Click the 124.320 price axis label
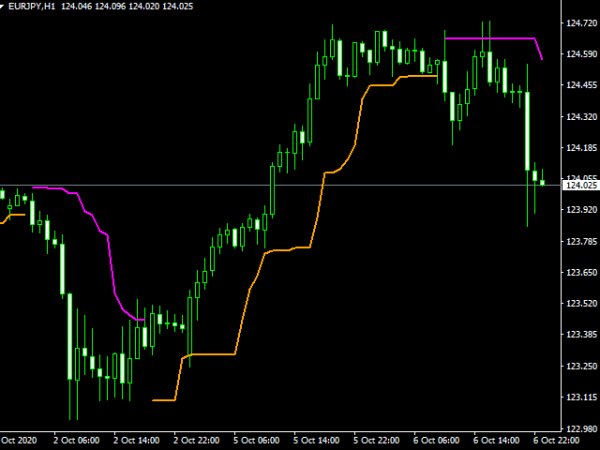The image size is (600, 450). tap(580, 117)
